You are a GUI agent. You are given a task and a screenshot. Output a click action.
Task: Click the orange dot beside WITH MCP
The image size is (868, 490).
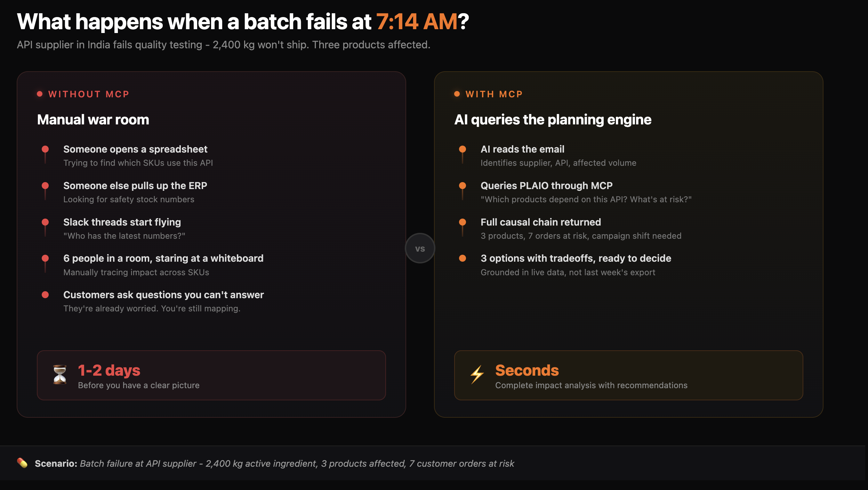coord(457,94)
